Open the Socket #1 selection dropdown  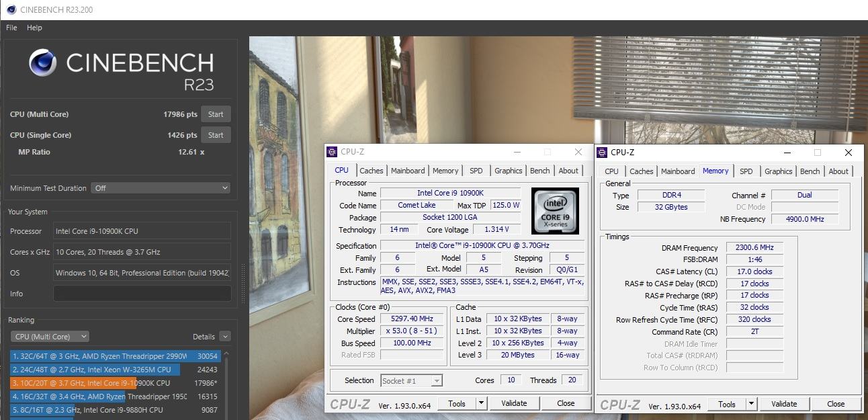411,380
